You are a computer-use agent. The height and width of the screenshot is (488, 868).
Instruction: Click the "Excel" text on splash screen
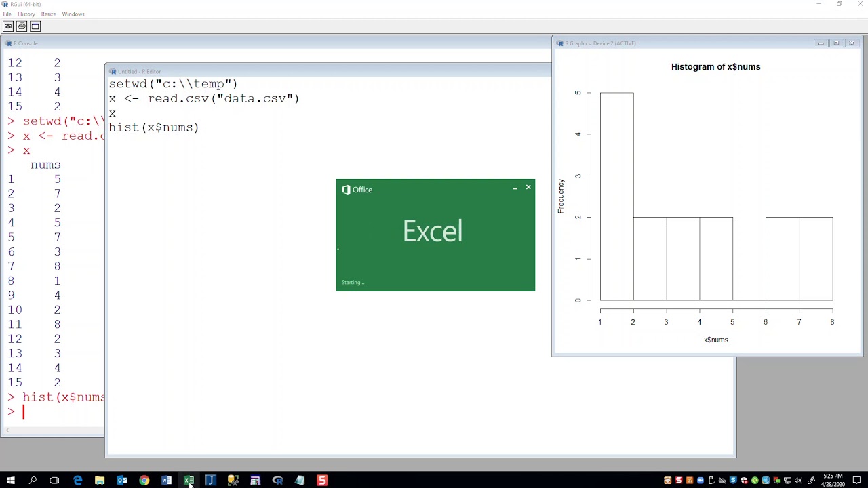(433, 232)
